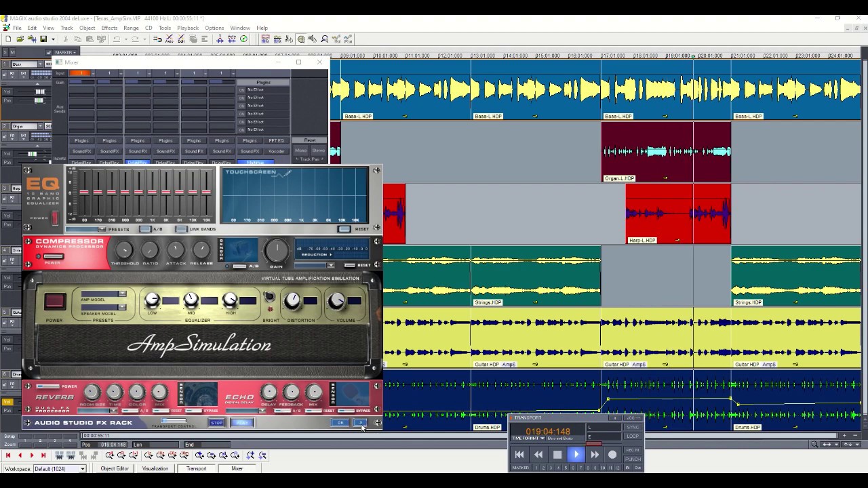Click the Visualization button
The image size is (868, 488).
[x=155, y=469]
